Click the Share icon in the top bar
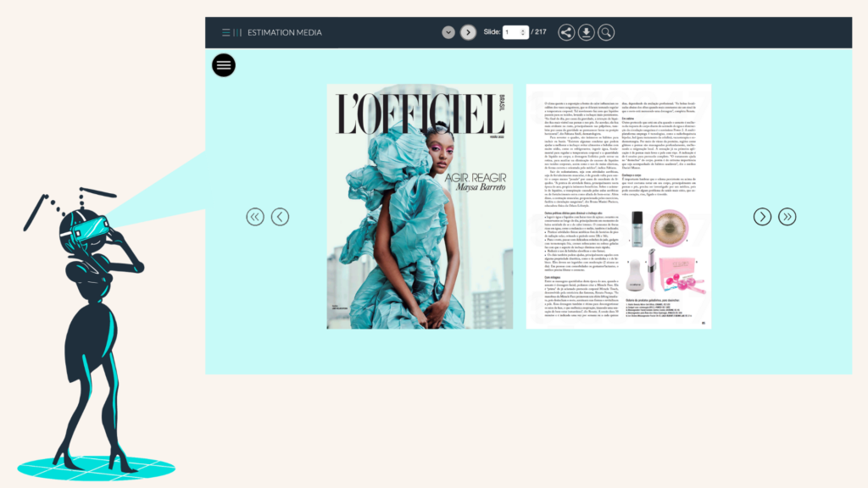This screenshot has width=868, height=488. [x=565, y=33]
